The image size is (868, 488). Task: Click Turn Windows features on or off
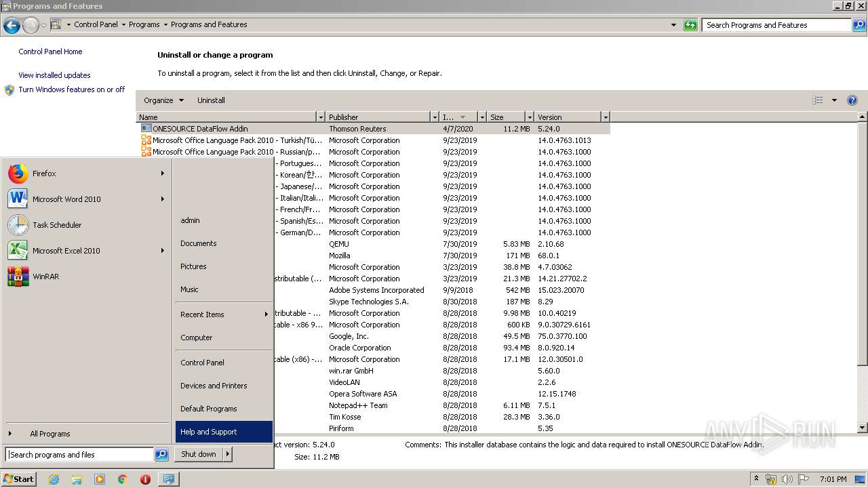pos(72,89)
